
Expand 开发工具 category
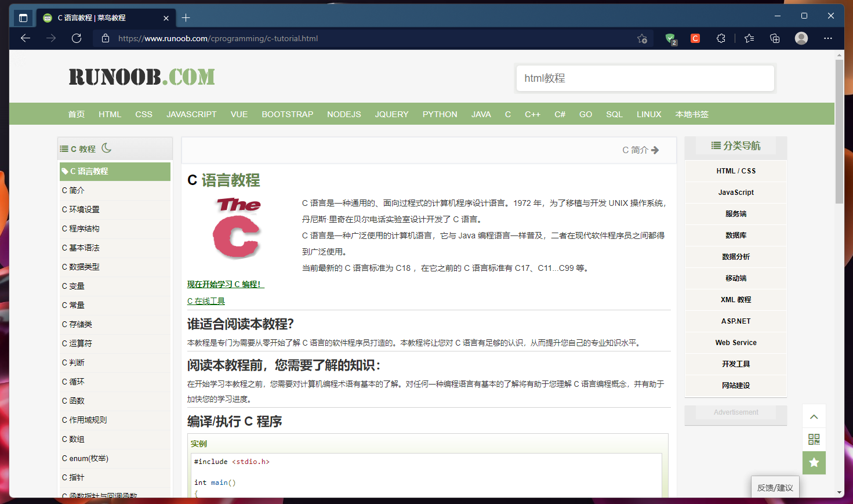(x=736, y=364)
